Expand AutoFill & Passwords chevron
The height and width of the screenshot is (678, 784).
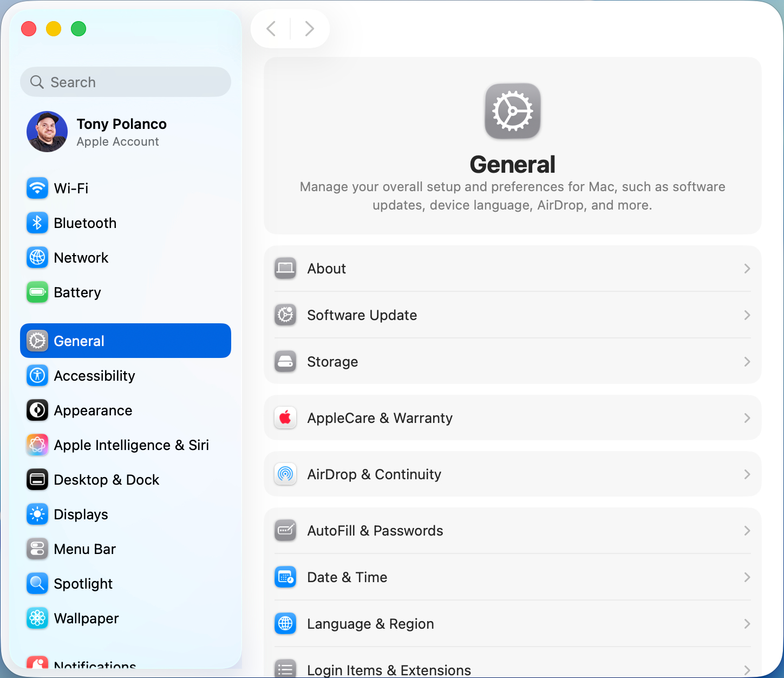747,531
